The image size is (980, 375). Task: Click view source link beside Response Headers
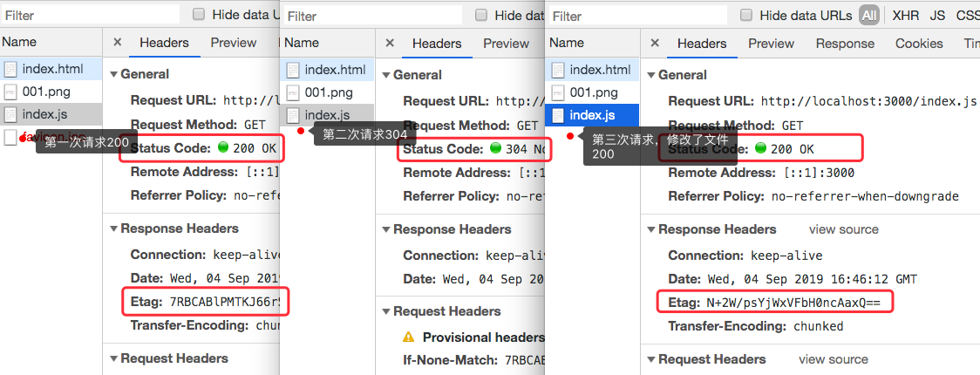point(843,229)
